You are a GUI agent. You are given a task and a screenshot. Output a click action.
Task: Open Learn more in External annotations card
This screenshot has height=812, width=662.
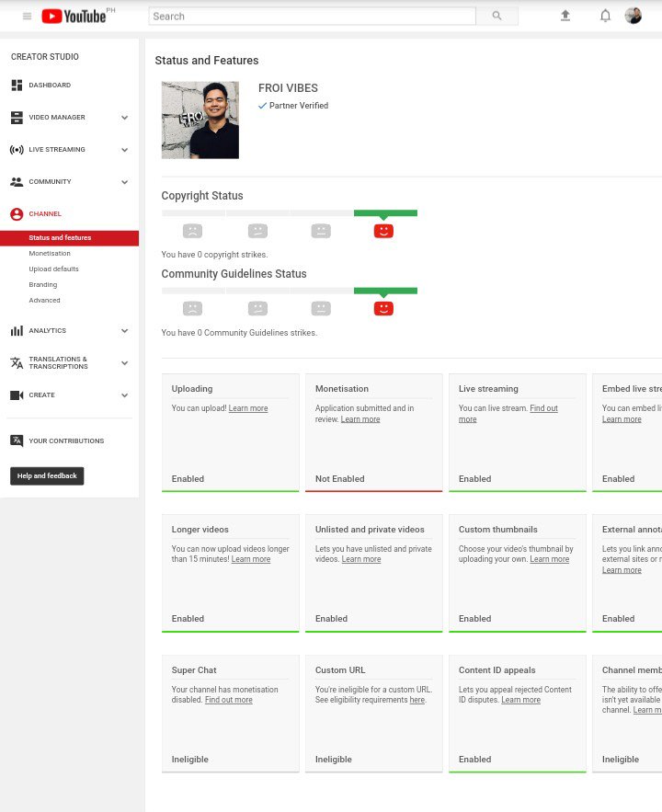tap(622, 569)
